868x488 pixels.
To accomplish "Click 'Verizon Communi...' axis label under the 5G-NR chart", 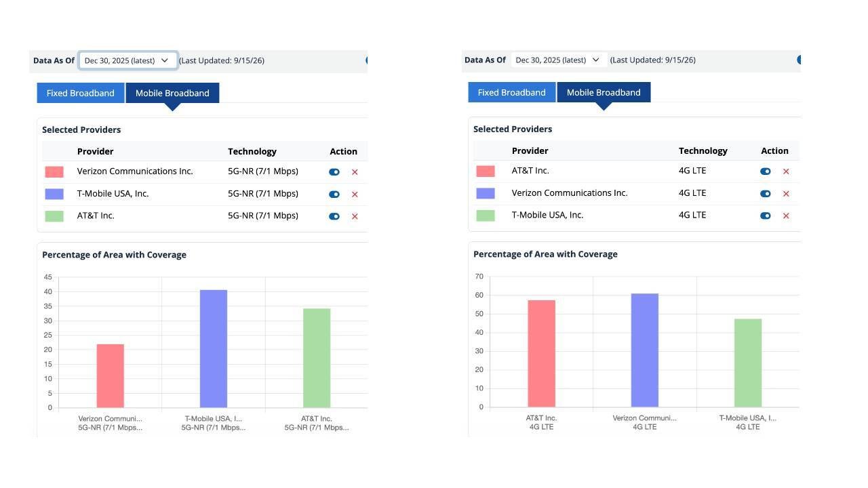I will 111,419.
